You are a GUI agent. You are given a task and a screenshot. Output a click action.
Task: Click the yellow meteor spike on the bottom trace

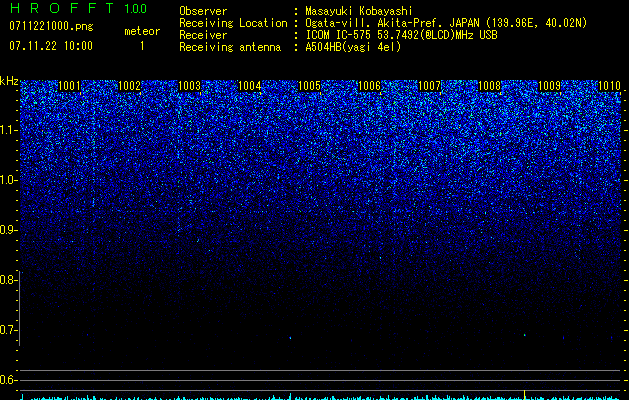click(x=524, y=395)
